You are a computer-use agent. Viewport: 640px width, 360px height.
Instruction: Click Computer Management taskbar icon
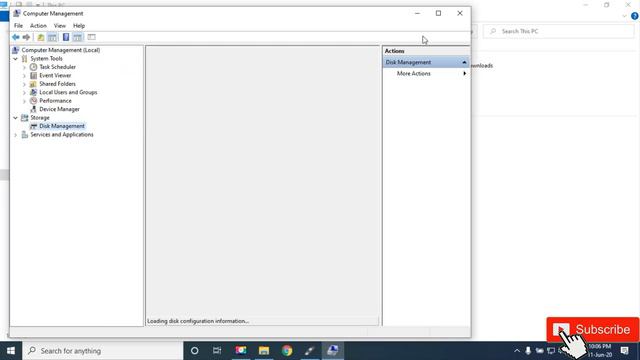click(x=333, y=351)
